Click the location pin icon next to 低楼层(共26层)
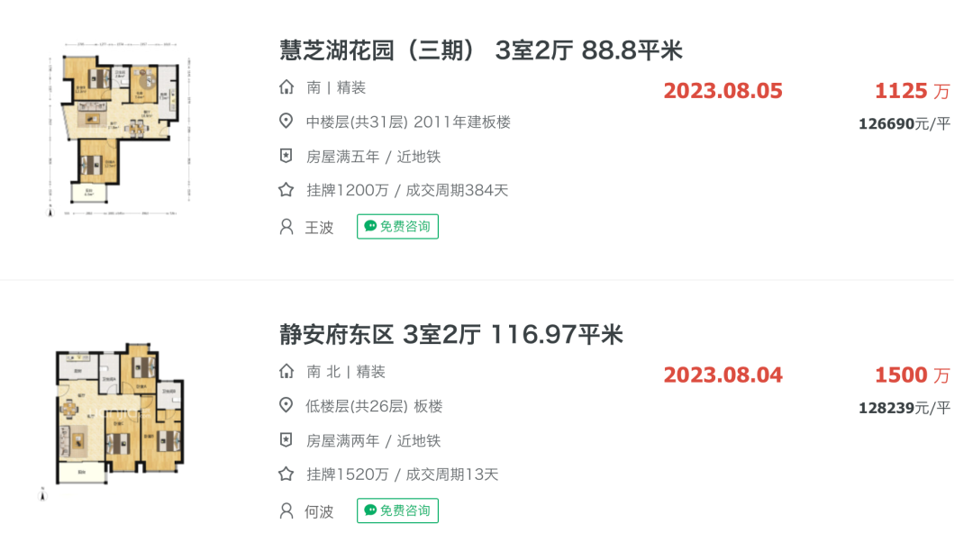The width and height of the screenshot is (973, 560). [286, 405]
